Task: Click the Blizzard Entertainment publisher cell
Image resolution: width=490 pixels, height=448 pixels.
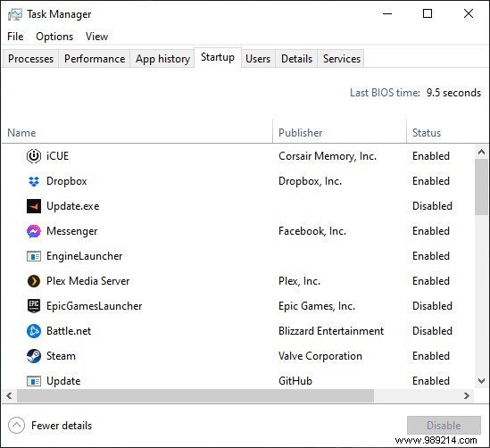Action: 331,331
